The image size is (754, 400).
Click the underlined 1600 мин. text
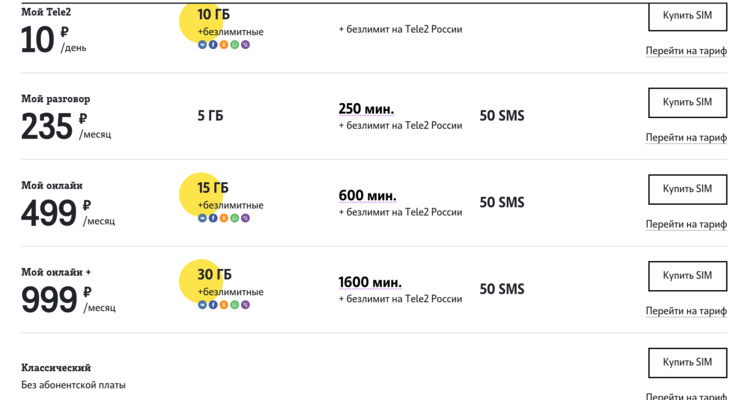click(x=370, y=282)
